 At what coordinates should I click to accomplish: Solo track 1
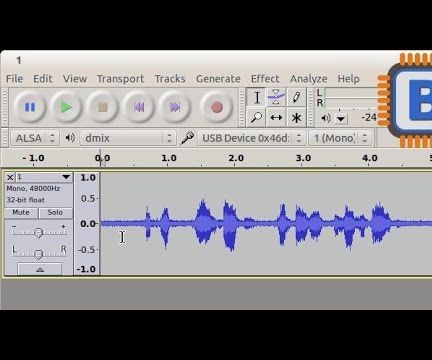55,213
